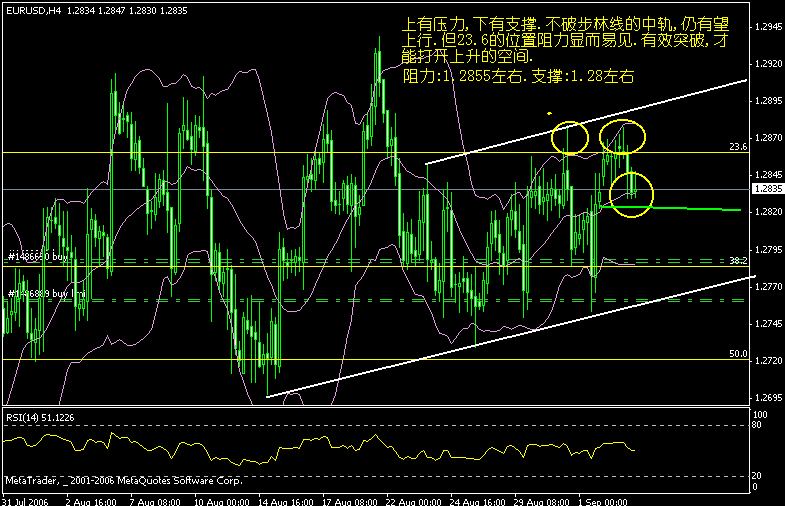Select the highlighted 1.2835 current price tag
Viewport: 785px width, 506px height.
coord(768,189)
